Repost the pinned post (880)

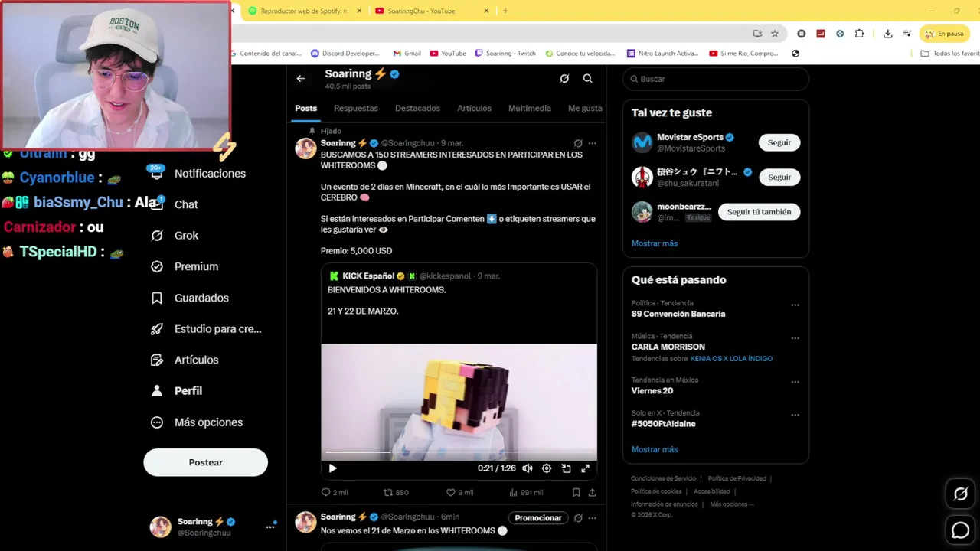coord(396,493)
